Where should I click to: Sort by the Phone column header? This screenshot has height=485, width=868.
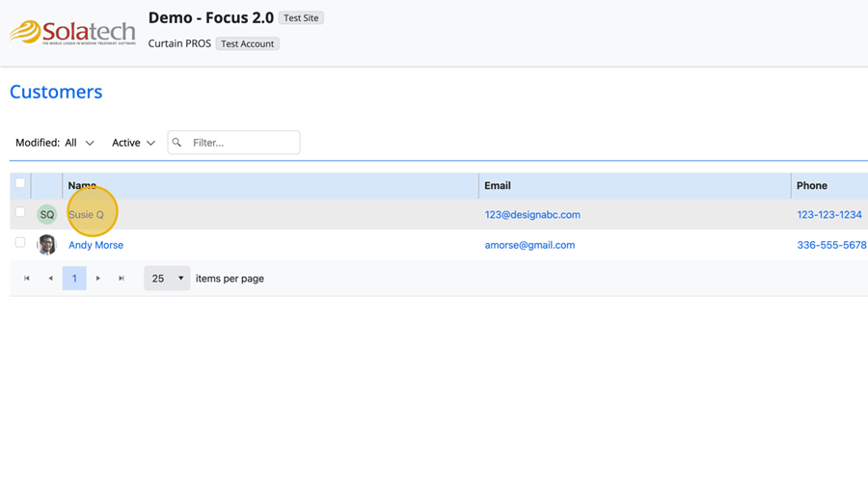point(811,185)
